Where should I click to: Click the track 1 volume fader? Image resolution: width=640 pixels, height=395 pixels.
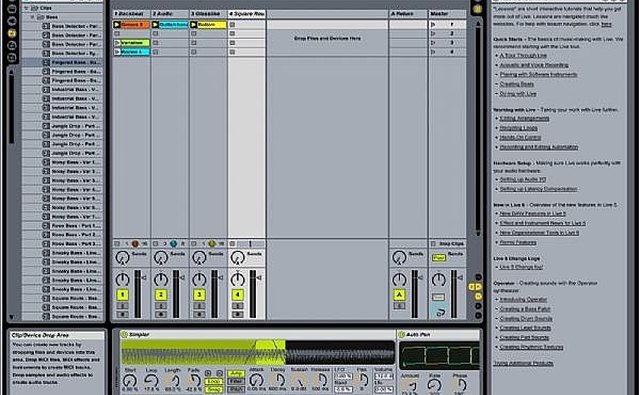click(138, 293)
